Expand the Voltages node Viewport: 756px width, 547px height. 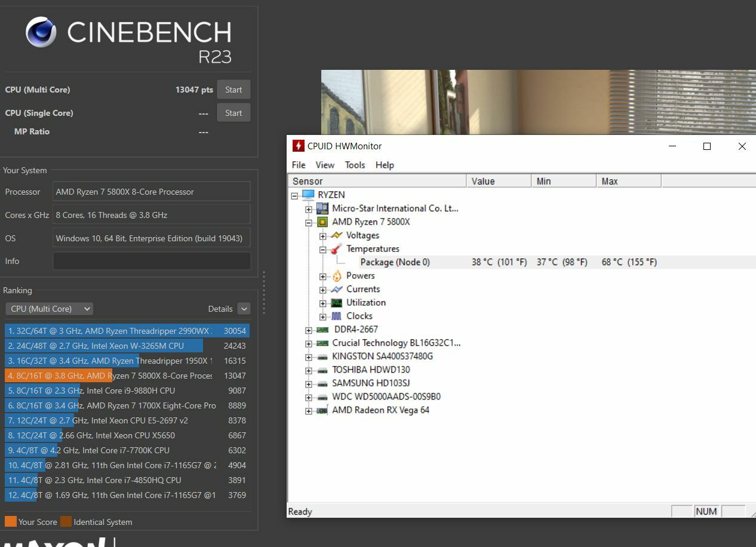(x=323, y=236)
